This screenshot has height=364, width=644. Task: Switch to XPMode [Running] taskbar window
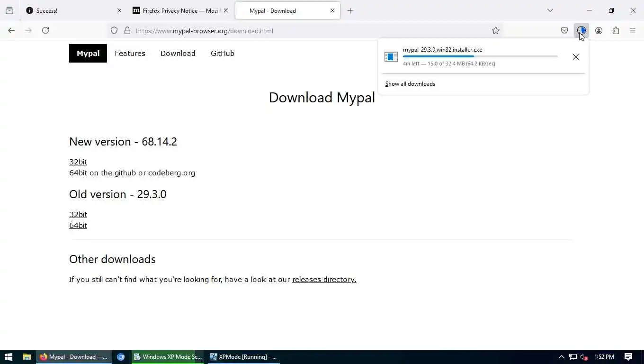tap(243, 357)
